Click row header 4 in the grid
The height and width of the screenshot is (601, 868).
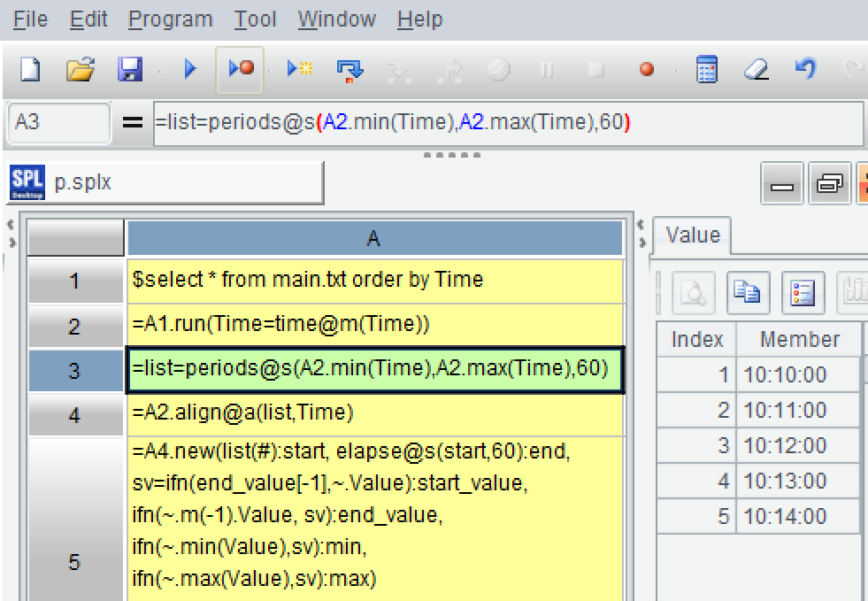[75, 414]
